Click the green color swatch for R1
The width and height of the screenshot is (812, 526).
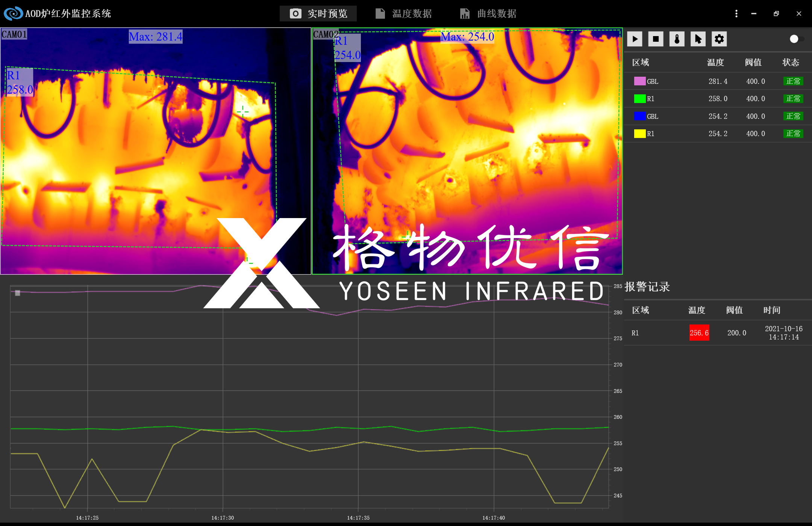point(640,99)
